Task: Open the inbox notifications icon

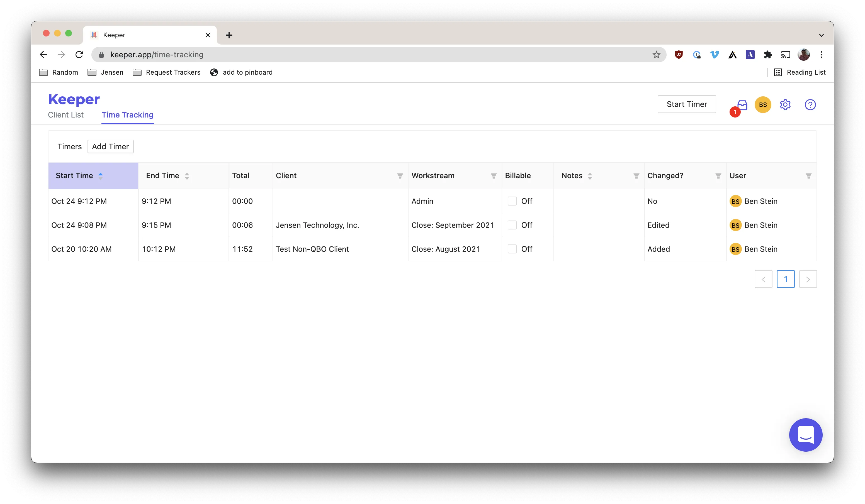Action: pos(742,105)
